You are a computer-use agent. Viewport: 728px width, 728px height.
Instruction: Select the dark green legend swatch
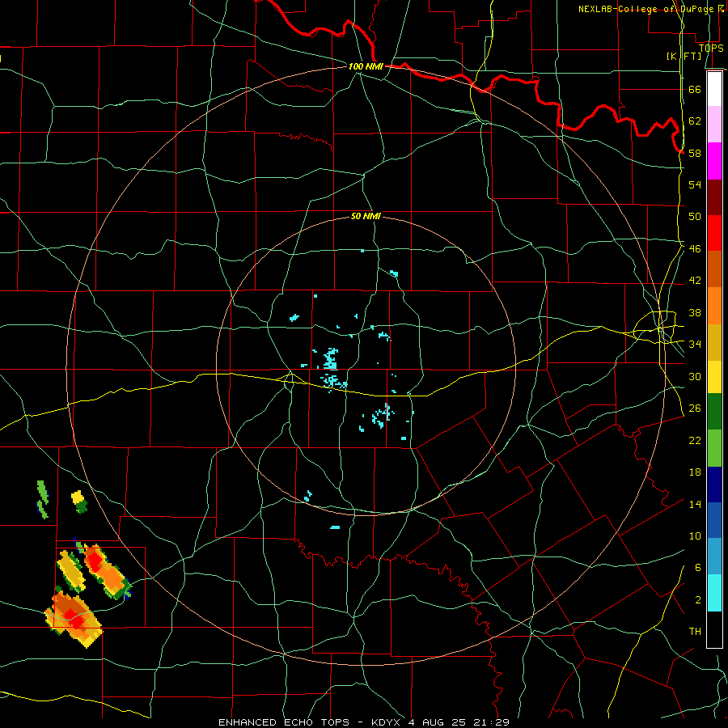pyautogui.click(x=714, y=412)
